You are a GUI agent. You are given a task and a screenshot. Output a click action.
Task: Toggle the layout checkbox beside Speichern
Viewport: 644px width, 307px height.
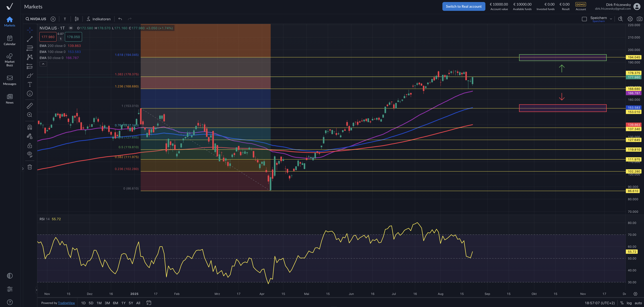tap(584, 19)
